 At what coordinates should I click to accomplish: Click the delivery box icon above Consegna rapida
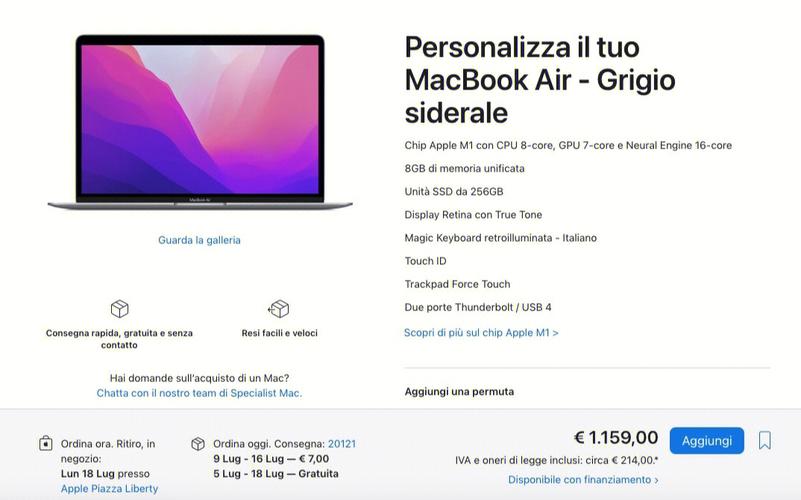click(120, 308)
